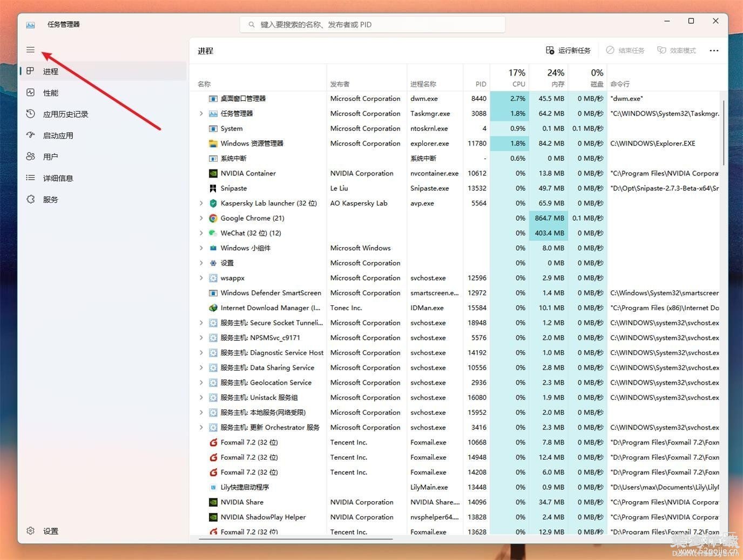743x560 pixels.
Task: Expand the wsappx process group
Action: (201, 278)
